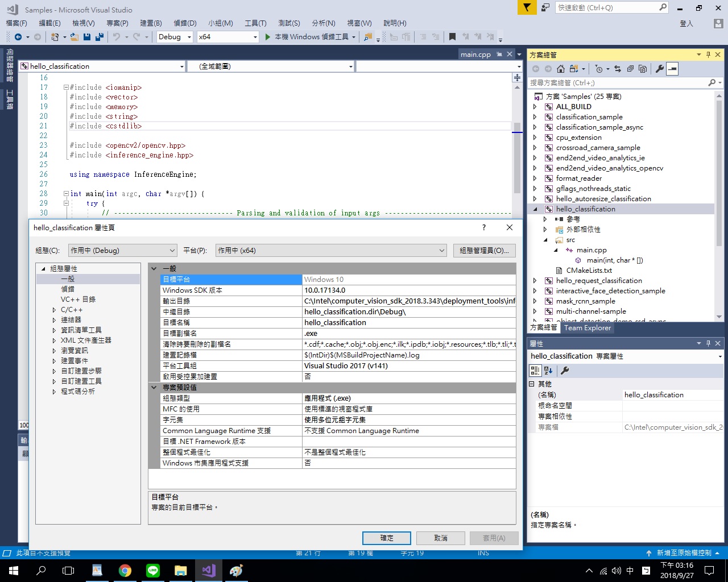Click the Navigate Backward arrow in the main toolbar
Screen dimensions: 728x582
click(18, 37)
